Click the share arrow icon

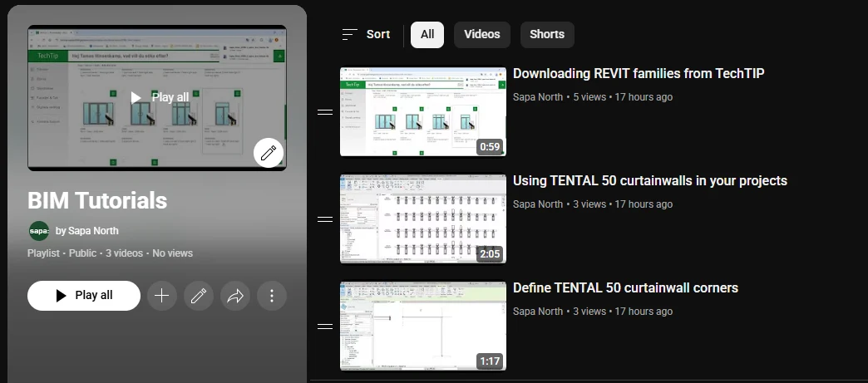[235, 296]
